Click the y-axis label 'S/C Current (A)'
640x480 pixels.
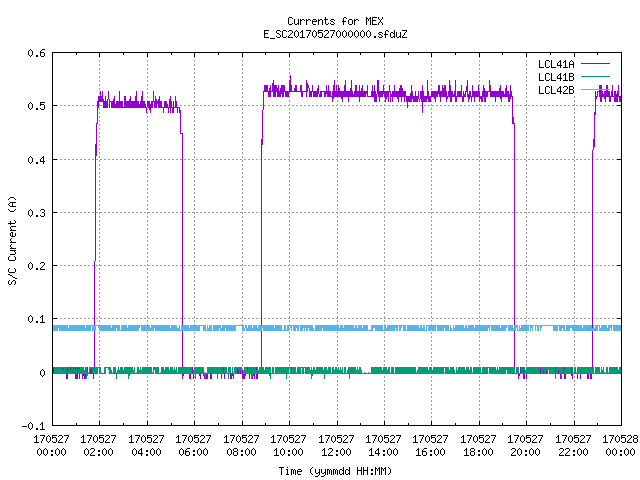(13, 241)
